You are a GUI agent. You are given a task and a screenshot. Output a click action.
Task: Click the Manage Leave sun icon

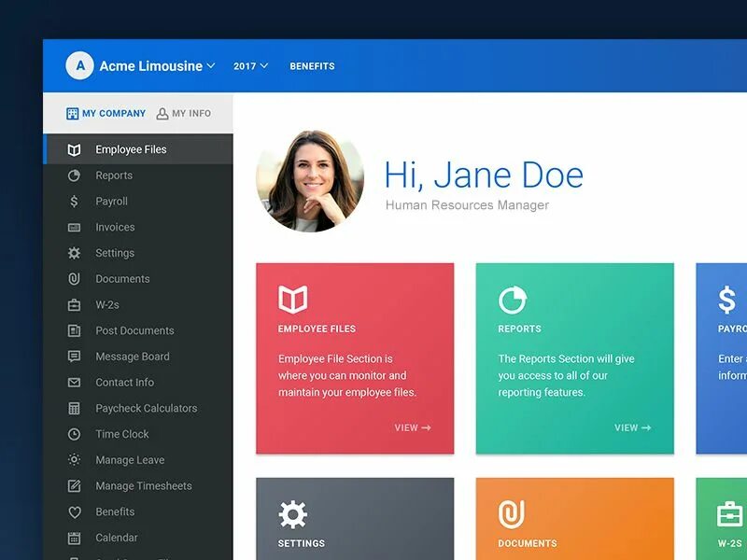click(x=74, y=460)
